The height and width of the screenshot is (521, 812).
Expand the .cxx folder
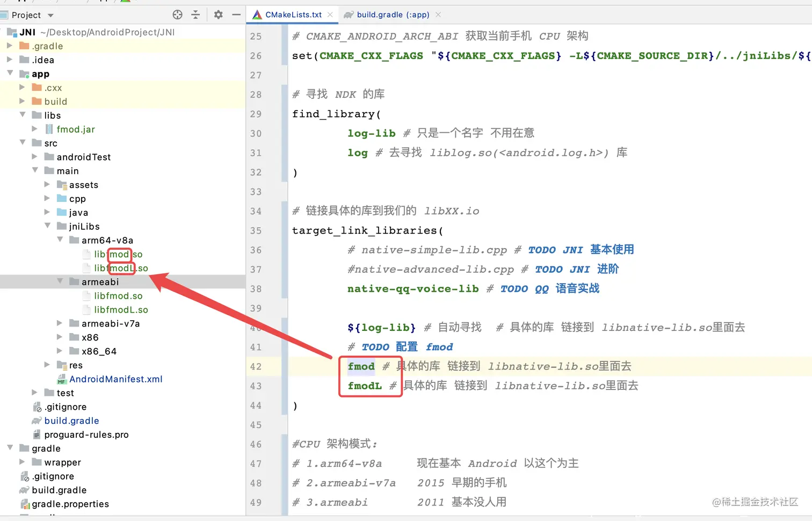22,87
